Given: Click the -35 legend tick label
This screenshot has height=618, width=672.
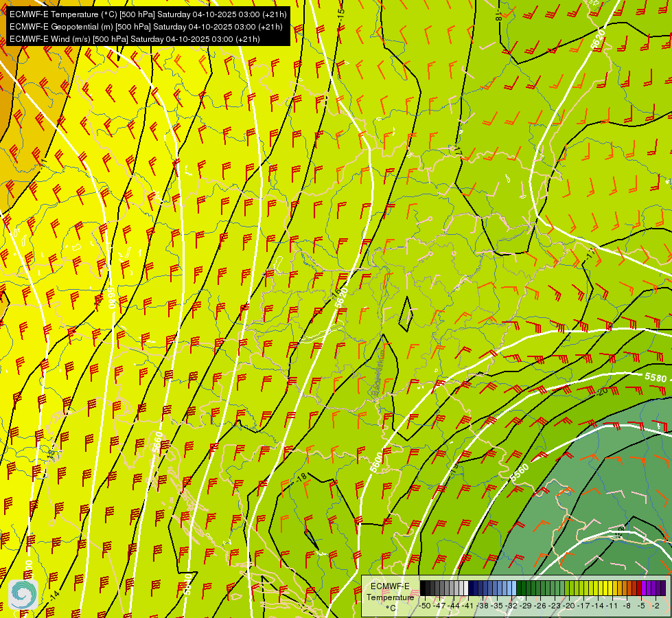Looking at the screenshot, I should click(497, 606).
